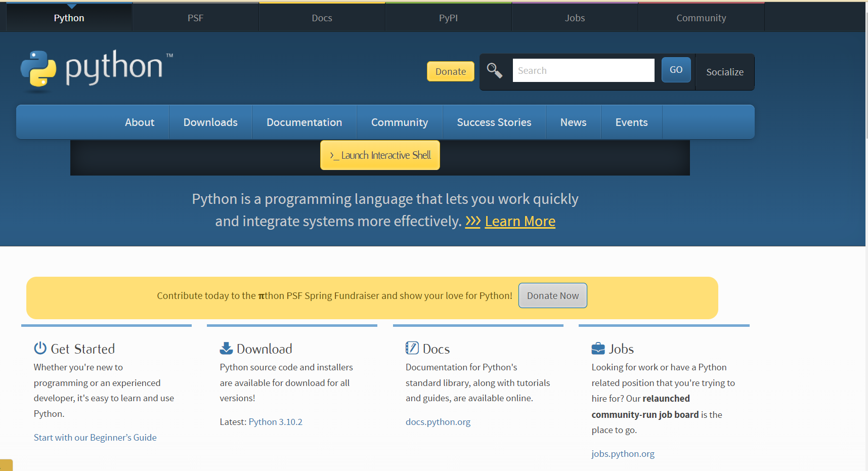Screen dimensions: 868x471
Task: Visit the jobs.python.org link
Action: [623, 454]
